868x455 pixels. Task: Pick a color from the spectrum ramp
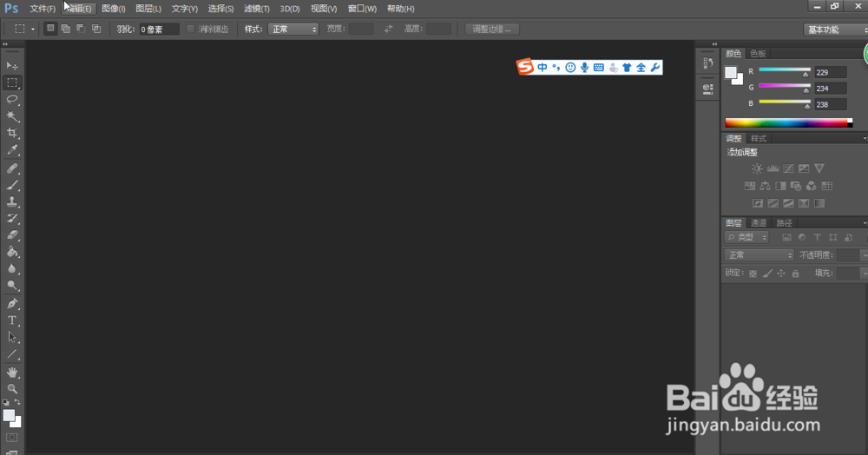(789, 123)
